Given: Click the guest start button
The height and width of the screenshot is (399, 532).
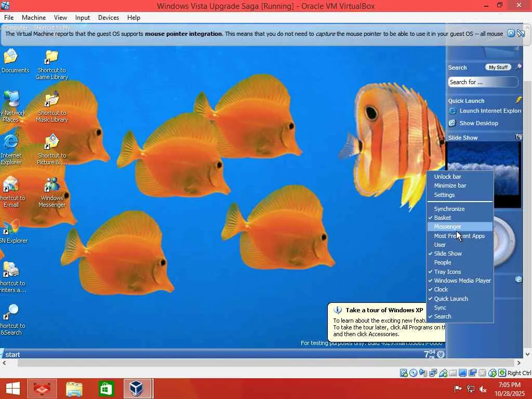Looking at the screenshot, I should click(11, 354).
